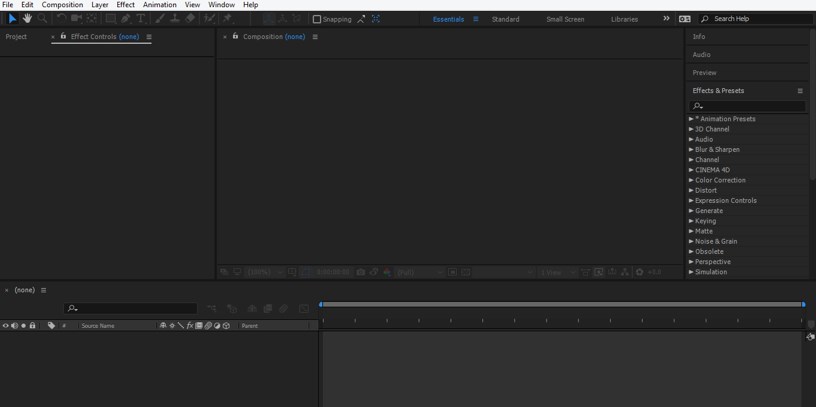The width and height of the screenshot is (816, 407).
Task: Click the Lock column header icon
Action: coord(32,326)
